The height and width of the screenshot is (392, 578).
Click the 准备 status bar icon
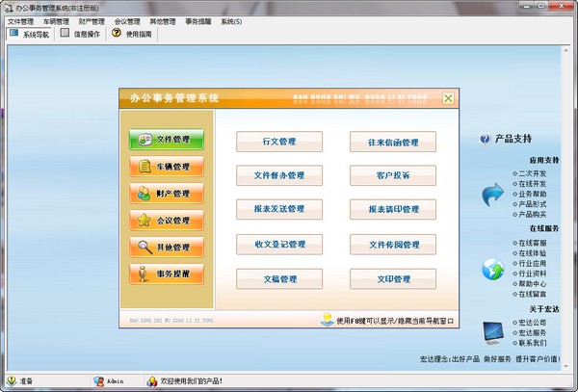tap(12, 381)
